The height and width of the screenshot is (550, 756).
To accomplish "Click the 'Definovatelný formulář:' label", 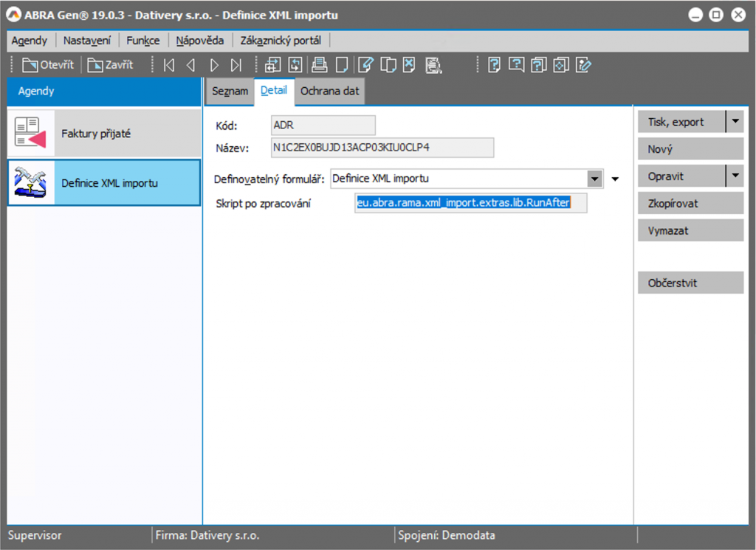I will coord(269,179).
